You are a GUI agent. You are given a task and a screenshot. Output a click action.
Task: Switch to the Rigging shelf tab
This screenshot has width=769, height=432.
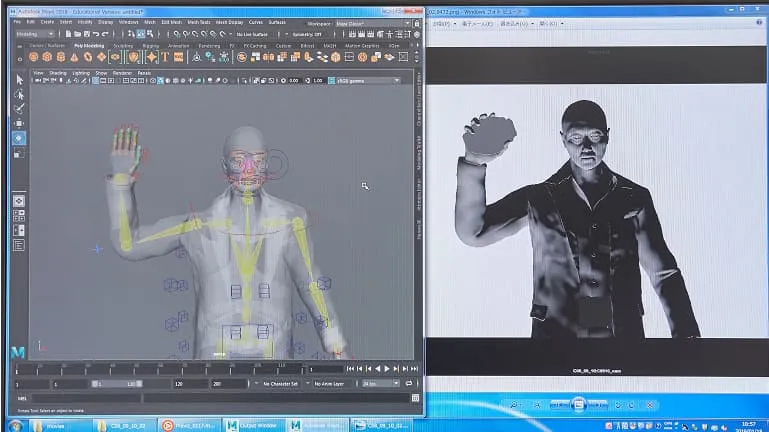pyautogui.click(x=151, y=46)
